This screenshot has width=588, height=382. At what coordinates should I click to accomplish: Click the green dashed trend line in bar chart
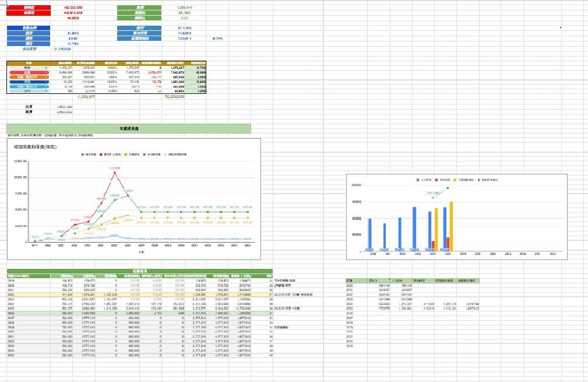coord(441,192)
